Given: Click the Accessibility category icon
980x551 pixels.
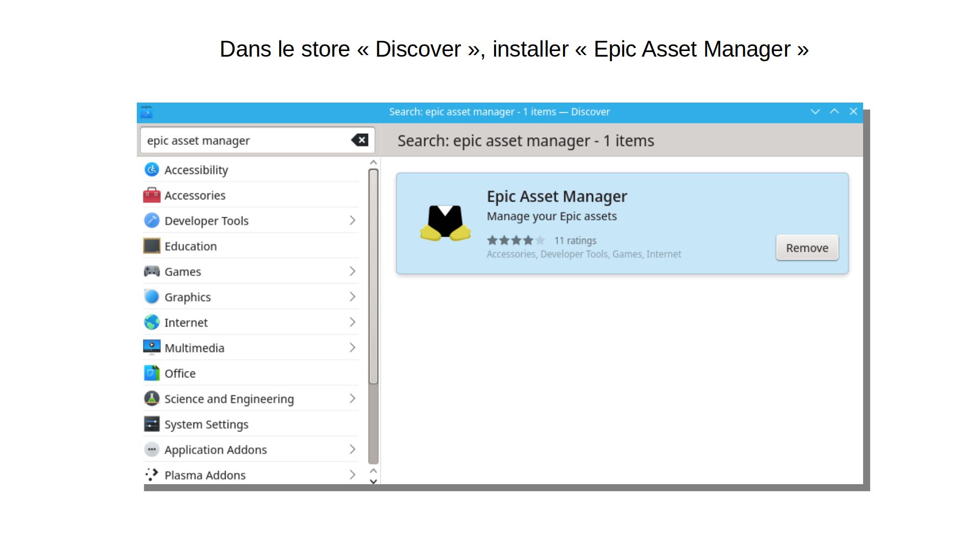Looking at the screenshot, I should pyautogui.click(x=152, y=169).
